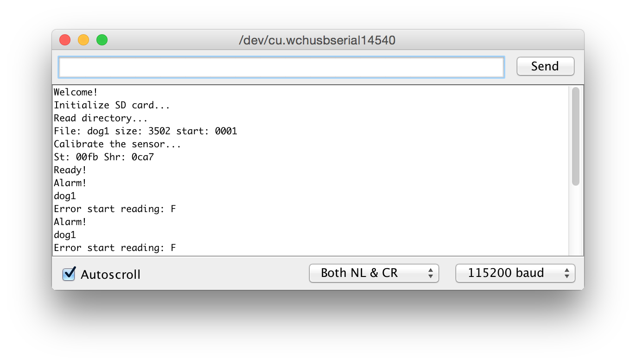Click the 'Welcome!' output line

tap(76, 92)
